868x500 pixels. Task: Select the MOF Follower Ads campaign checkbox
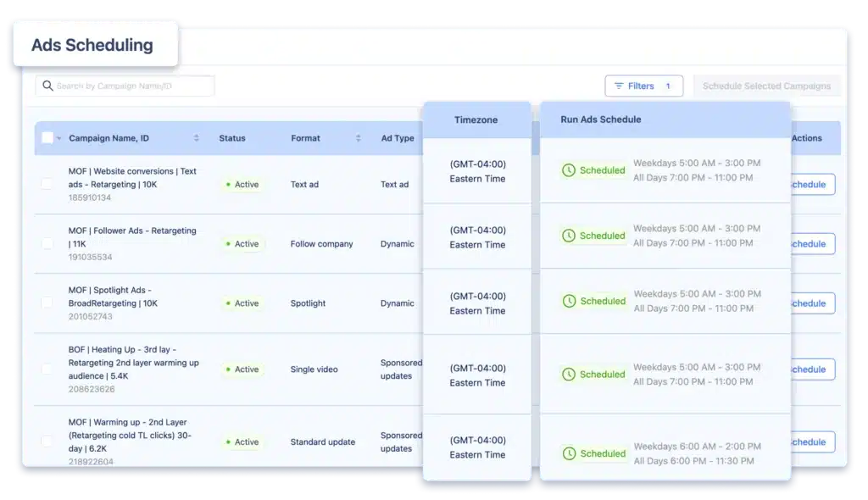pos(47,244)
